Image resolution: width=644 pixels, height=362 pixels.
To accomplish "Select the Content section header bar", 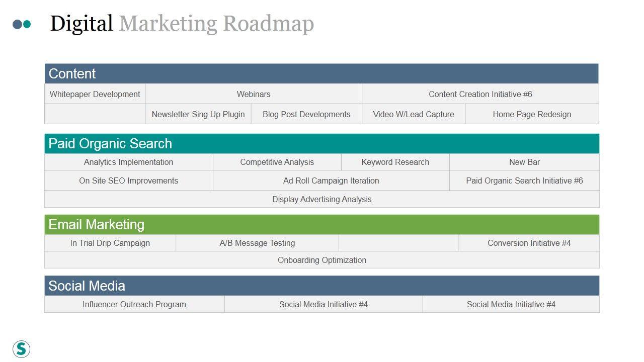I will [x=321, y=74].
